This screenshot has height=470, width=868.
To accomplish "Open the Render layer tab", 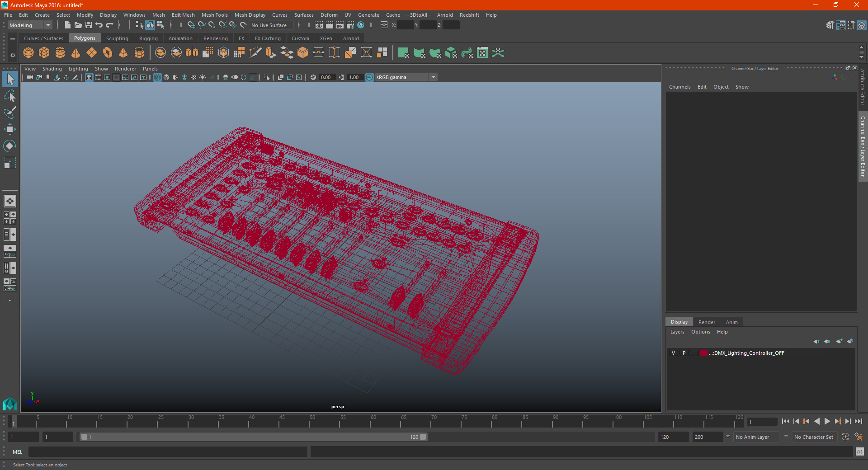I will click(x=707, y=322).
